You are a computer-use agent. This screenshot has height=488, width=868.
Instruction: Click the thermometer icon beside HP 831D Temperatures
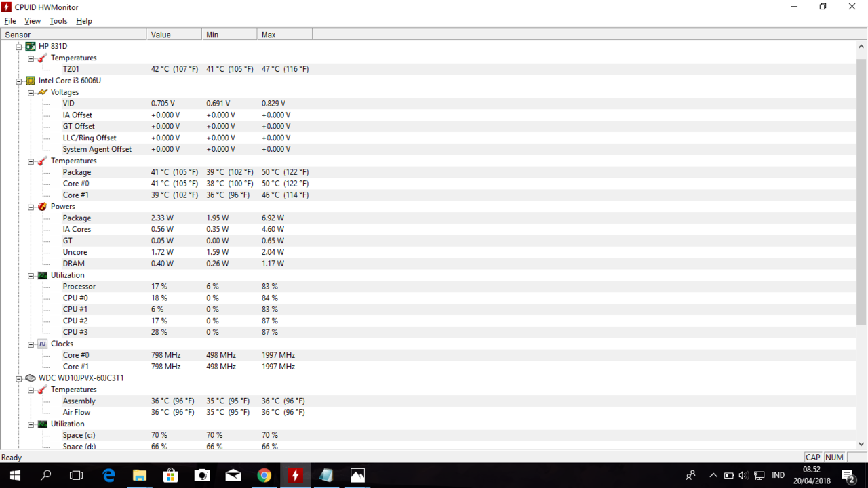click(43, 58)
